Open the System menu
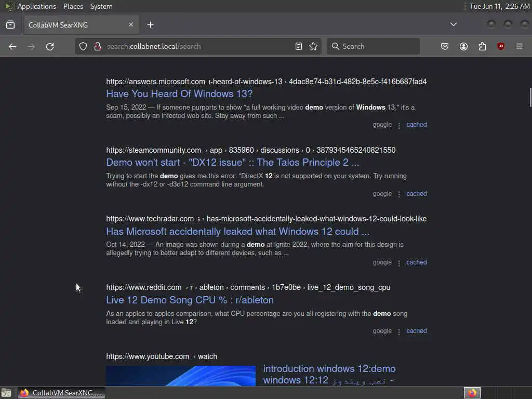This screenshot has height=399, width=532. coord(101,6)
